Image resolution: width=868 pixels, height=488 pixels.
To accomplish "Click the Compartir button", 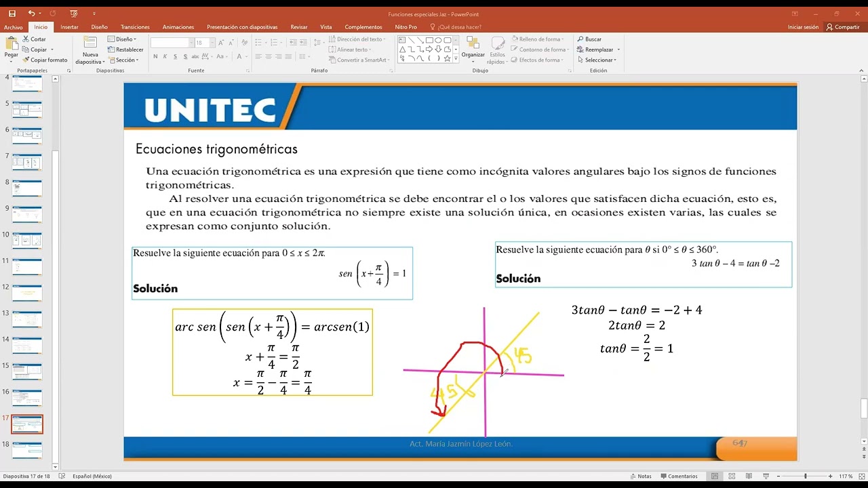I will pyautogui.click(x=843, y=27).
